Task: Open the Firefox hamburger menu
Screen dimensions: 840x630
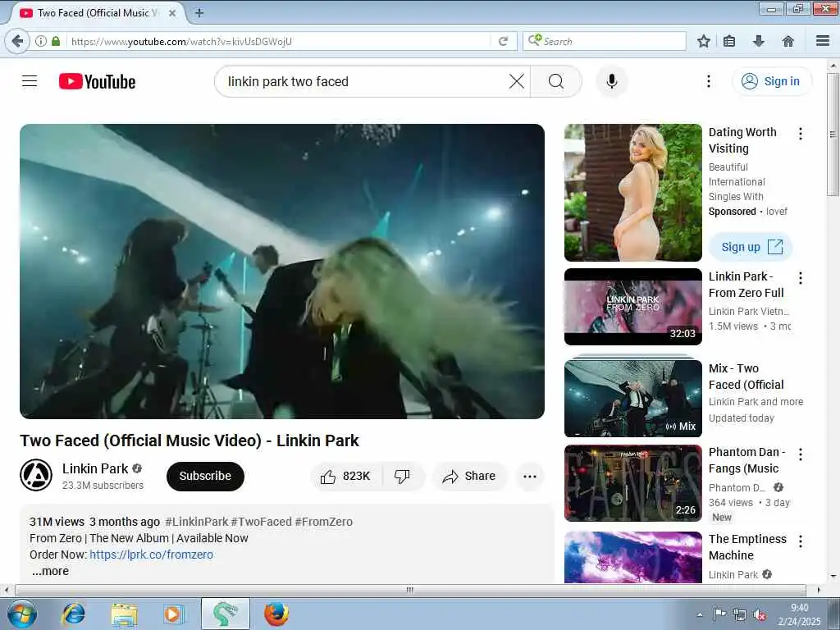Action: click(x=823, y=41)
